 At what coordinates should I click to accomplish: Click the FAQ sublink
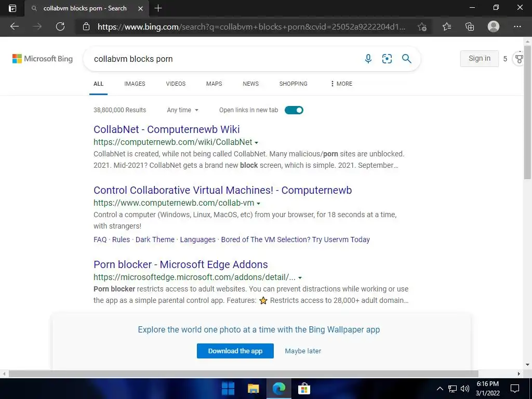pyautogui.click(x=100, y=240)
